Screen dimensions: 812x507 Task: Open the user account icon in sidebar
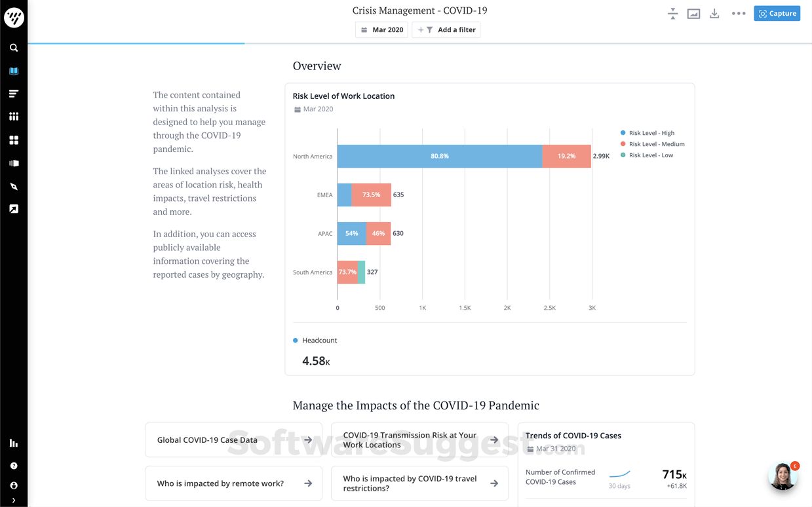tap(13, 485)
